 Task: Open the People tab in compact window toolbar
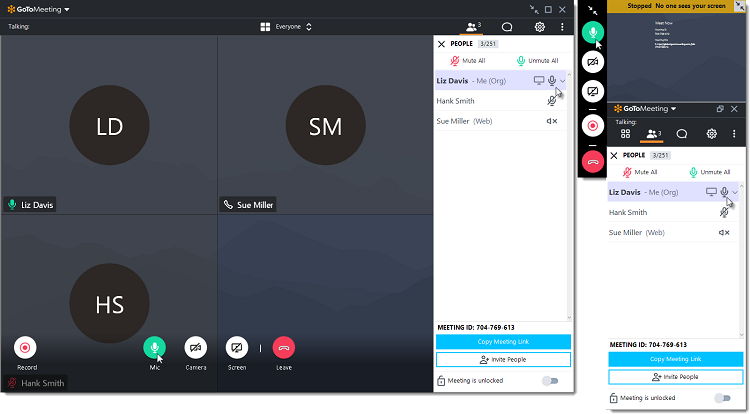(654, 134)
